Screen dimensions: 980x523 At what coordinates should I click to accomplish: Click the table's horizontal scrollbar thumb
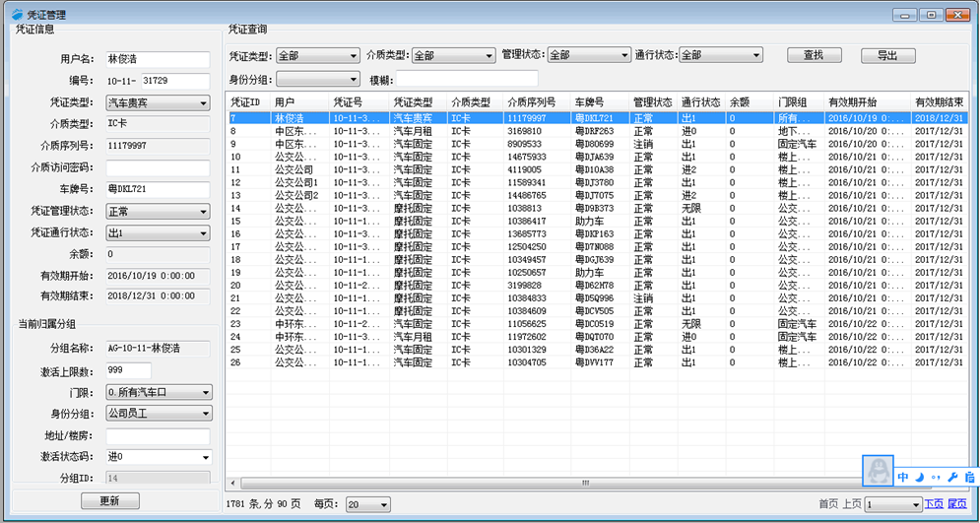[585, 483]
